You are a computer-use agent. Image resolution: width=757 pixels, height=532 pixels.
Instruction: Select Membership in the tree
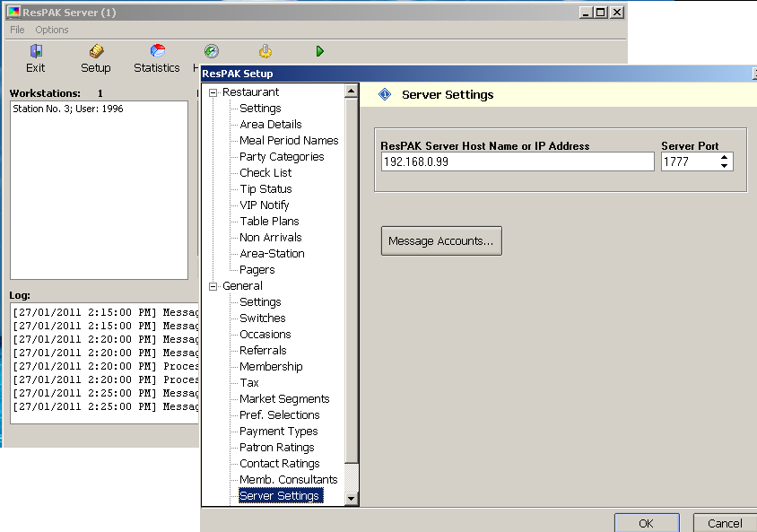click(x=271, y=367)
